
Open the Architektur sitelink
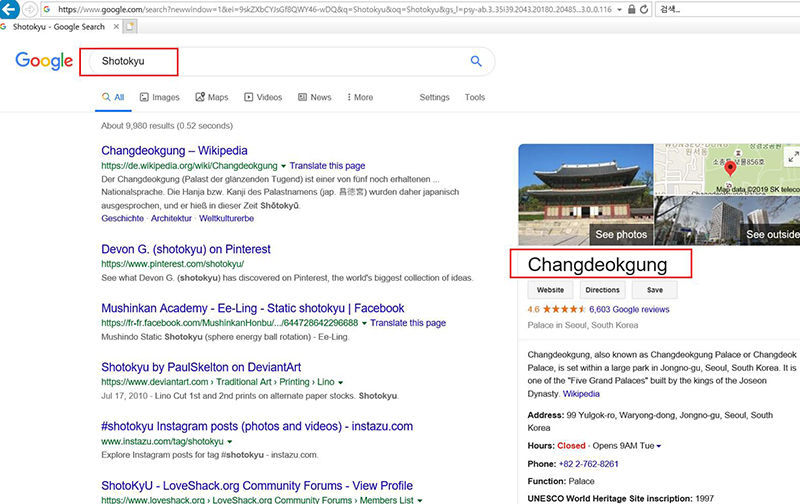(171, 218)
